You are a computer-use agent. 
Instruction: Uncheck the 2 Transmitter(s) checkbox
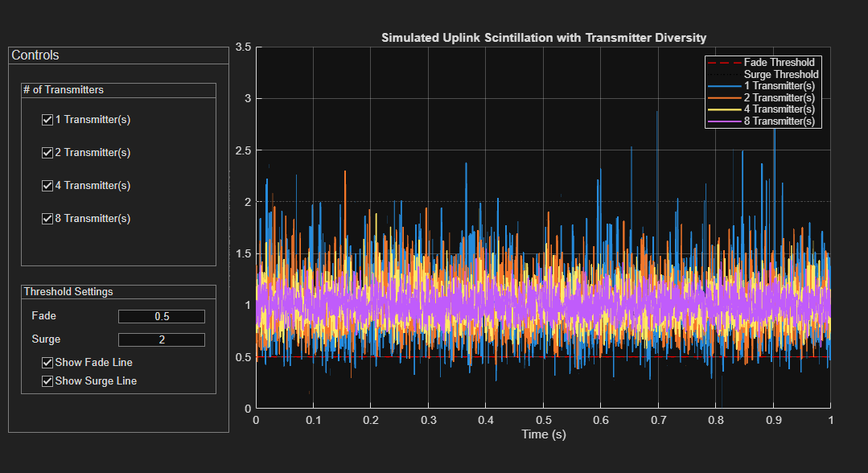[47, 152]
